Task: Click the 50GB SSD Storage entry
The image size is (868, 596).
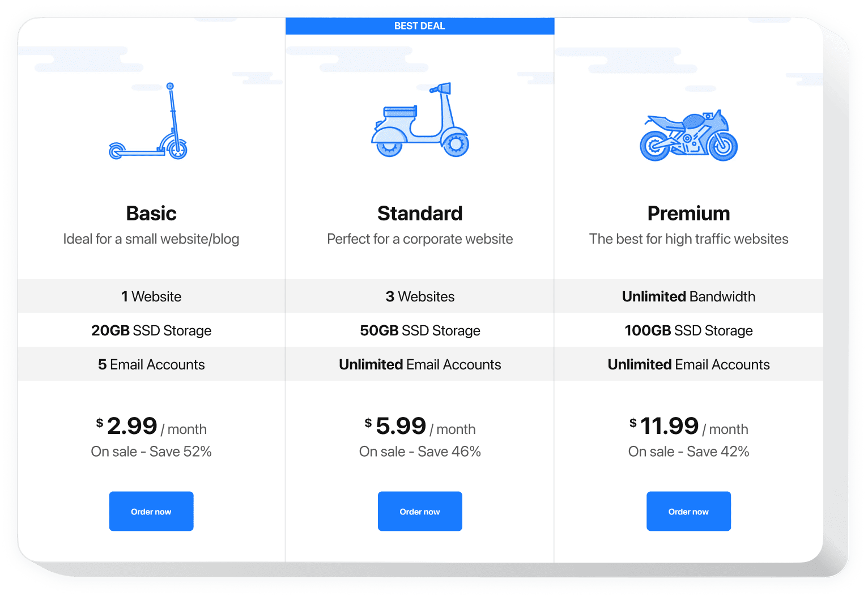Action: point(419,330)
